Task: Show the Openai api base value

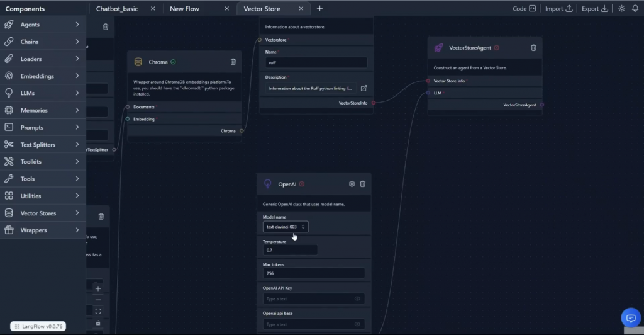Action: click(x=357, y=324)
